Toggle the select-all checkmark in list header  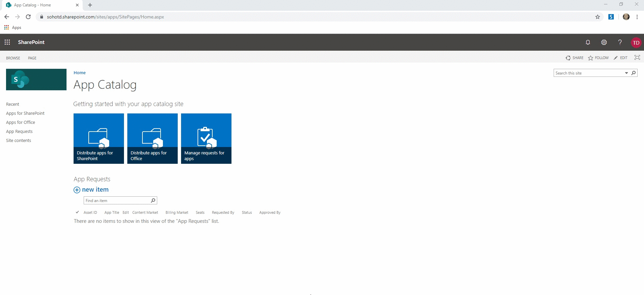click(x=77, y=212)
